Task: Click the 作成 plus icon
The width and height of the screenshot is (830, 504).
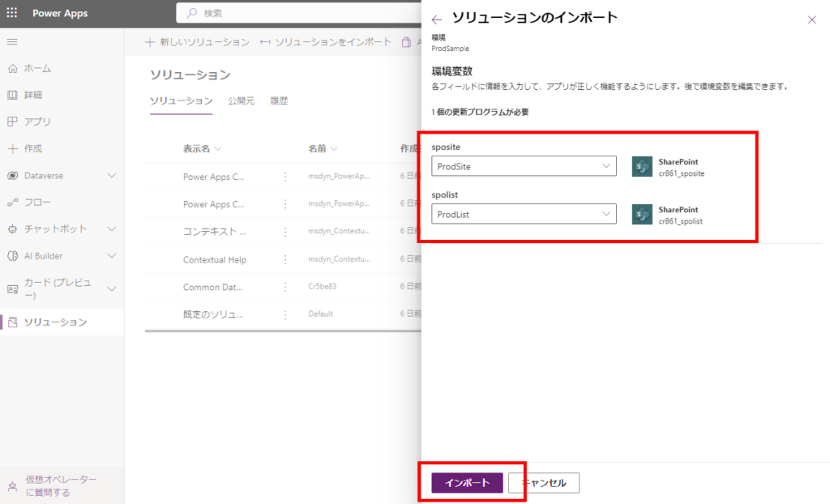Action: pos(13,149)
